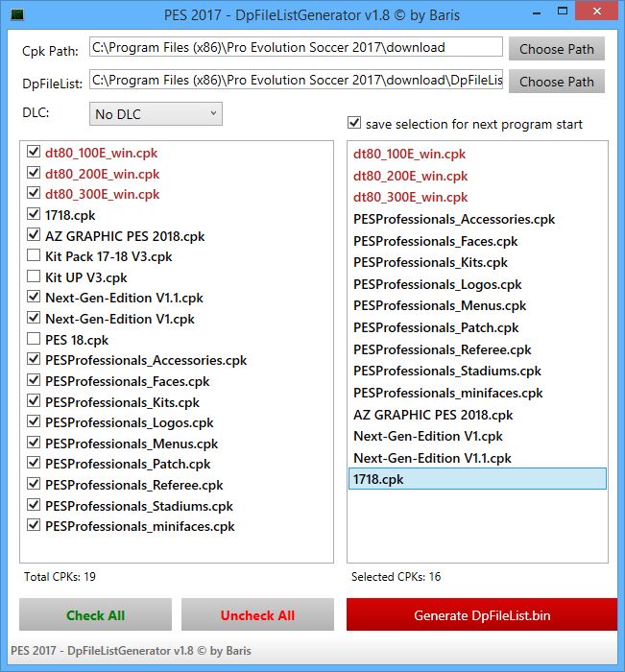The width and height of the screenshot is (625, 672).
Task: Check the PES 18.cpk checkbox
Action: (x=34, y=339)
